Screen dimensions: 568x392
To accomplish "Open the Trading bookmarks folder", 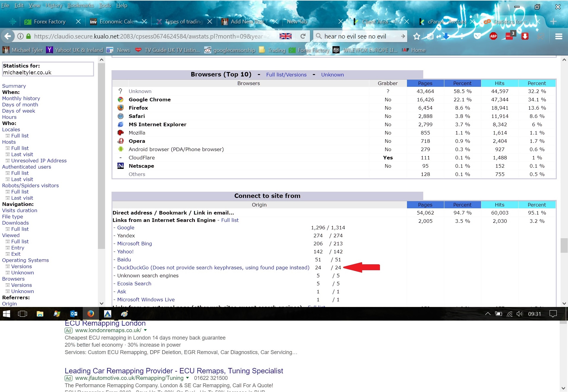I will (x=272, y=50).
